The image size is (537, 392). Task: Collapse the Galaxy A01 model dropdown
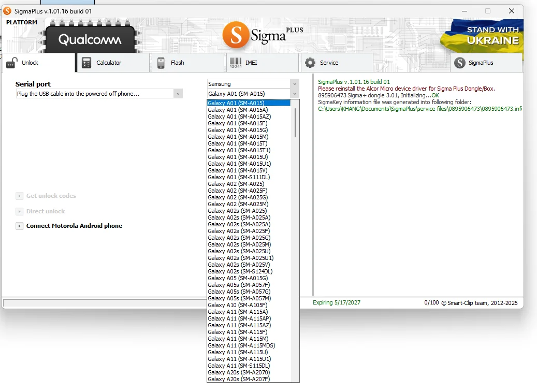(294, 94)
